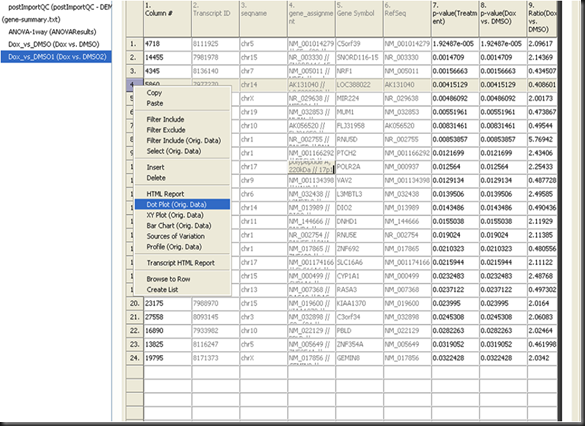Click RefSeq cell NM_000937
This screenshot has height=426, width=585.
click(407, 167)
